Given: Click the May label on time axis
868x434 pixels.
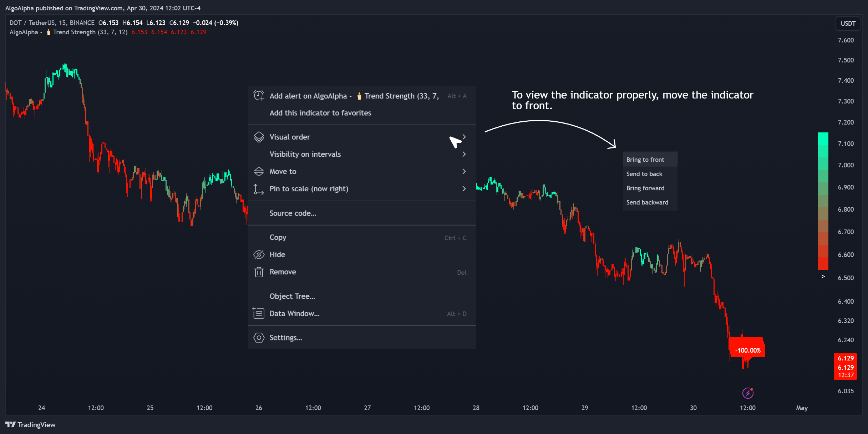Looking at the screenshot, I should tap(802, 408).
